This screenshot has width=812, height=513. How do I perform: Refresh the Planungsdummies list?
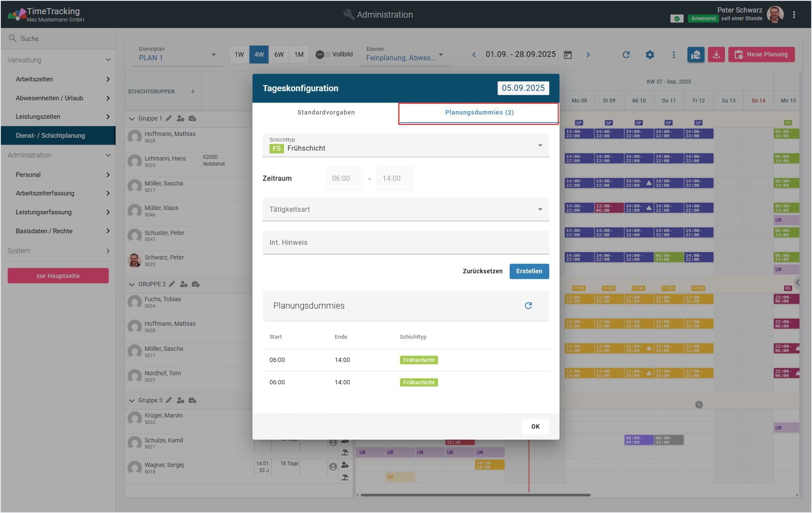tap(528, 305)
